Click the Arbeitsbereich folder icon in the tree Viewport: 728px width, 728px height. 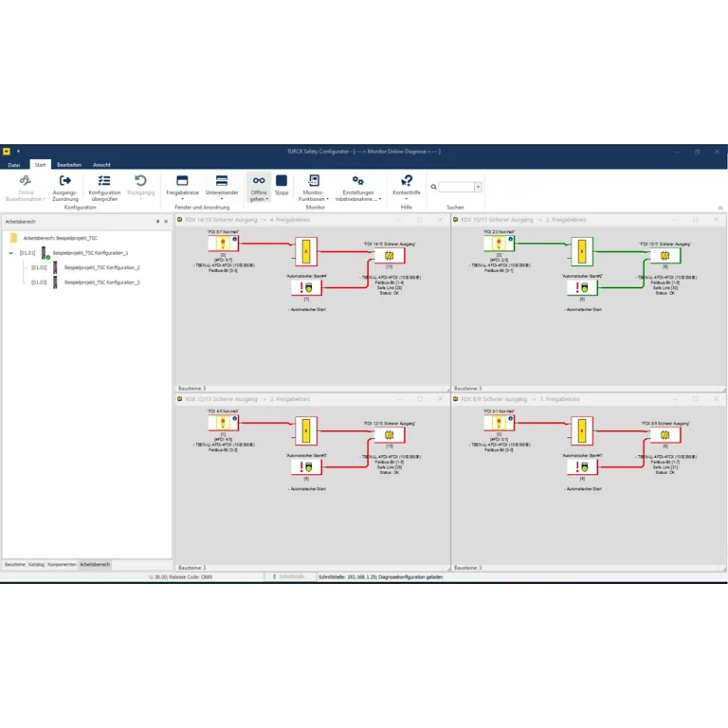click(x=13, y=238)
